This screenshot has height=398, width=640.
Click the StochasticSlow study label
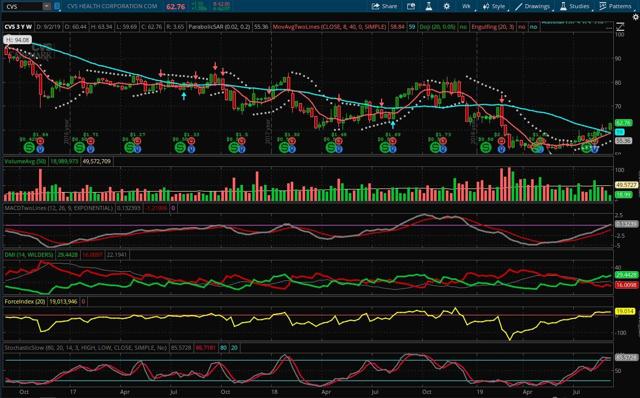[x=86, y=348]
